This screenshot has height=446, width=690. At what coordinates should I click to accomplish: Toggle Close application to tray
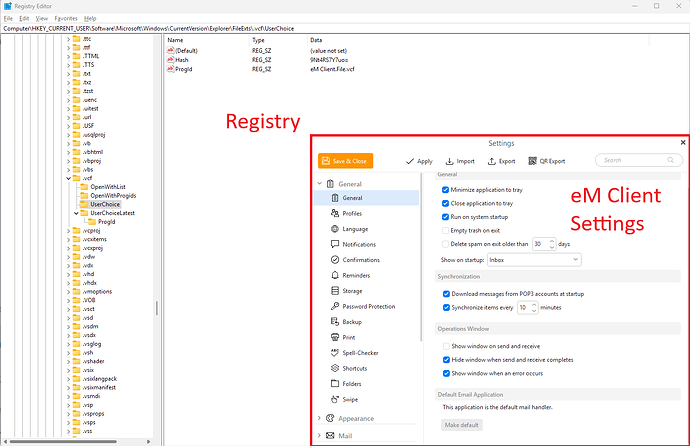[x=445, y=204]
